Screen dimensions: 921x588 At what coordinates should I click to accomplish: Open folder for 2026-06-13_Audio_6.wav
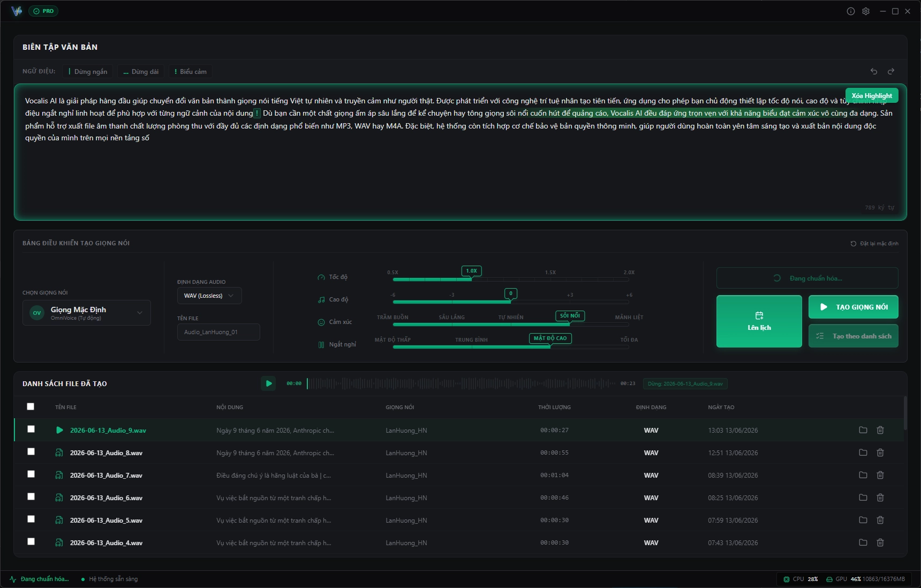click(x=863, y=497)
